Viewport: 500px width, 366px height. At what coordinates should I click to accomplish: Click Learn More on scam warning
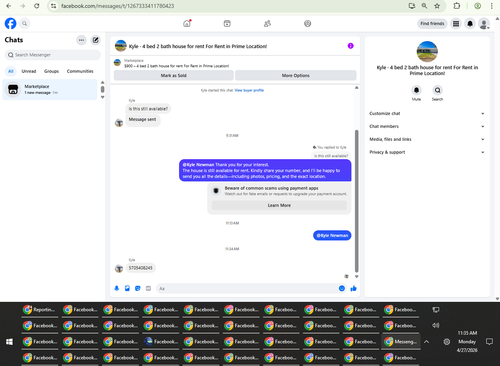(x=279, y=205)
